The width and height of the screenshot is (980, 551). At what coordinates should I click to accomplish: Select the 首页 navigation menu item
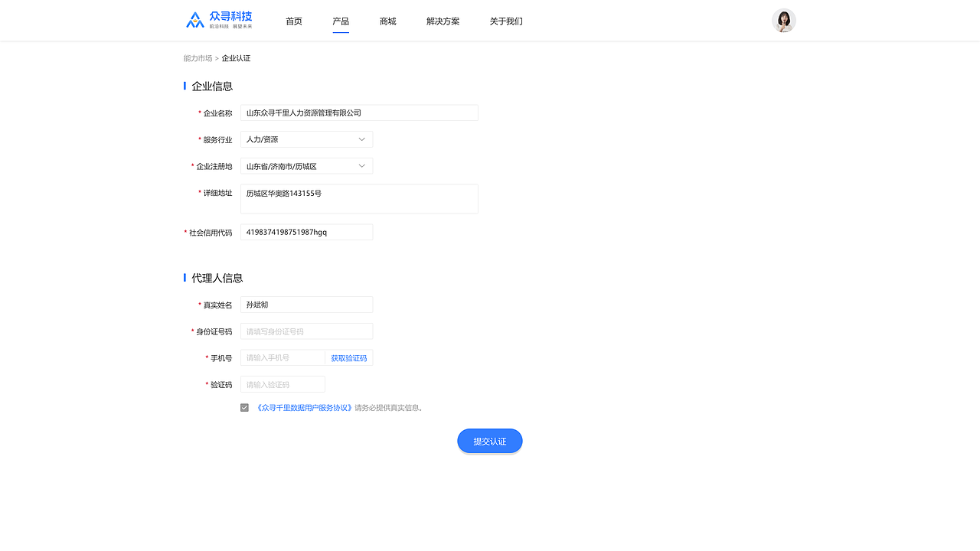[293, 21]
